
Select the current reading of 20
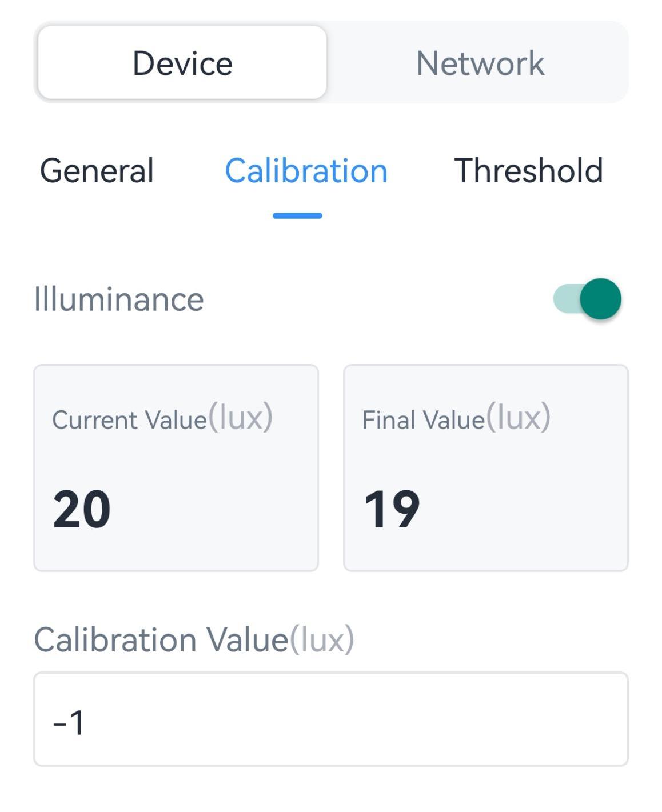tap(82, 509)
